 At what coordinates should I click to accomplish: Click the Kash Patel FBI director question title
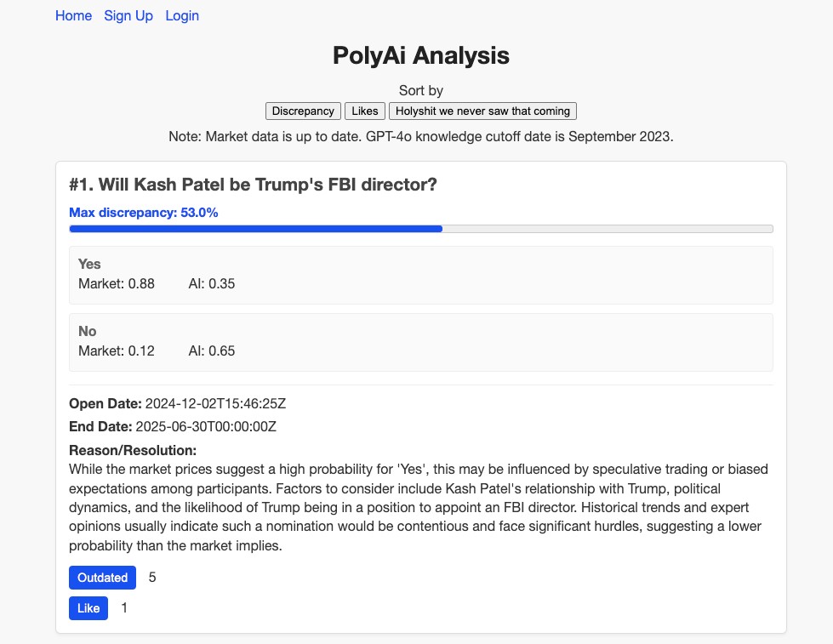[x=253, y=185]
